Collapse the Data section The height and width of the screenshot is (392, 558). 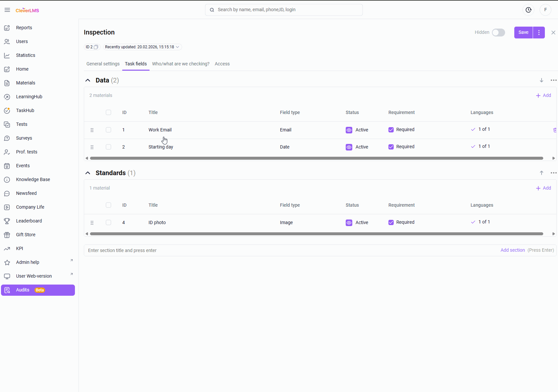tap(88, 80)
